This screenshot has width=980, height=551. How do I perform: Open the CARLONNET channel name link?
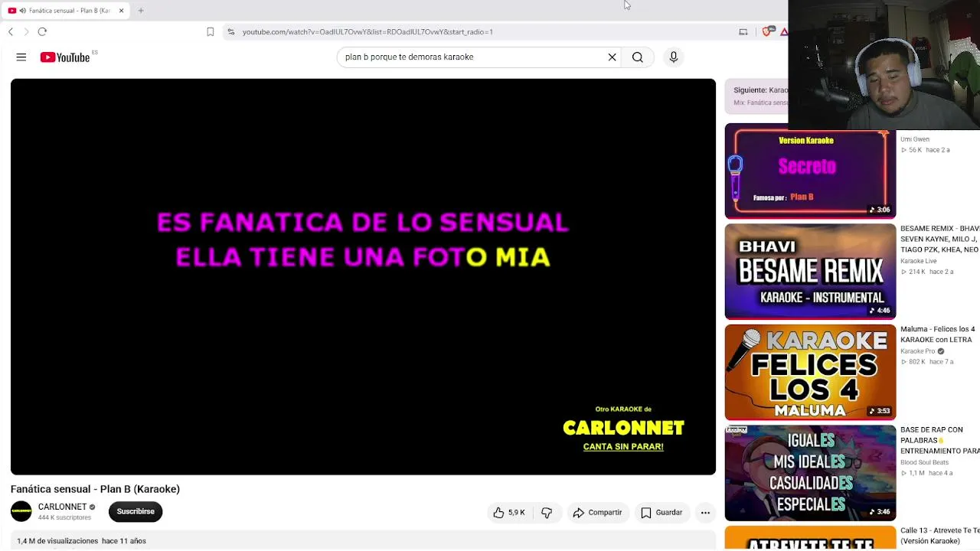(x=62, y=507)
